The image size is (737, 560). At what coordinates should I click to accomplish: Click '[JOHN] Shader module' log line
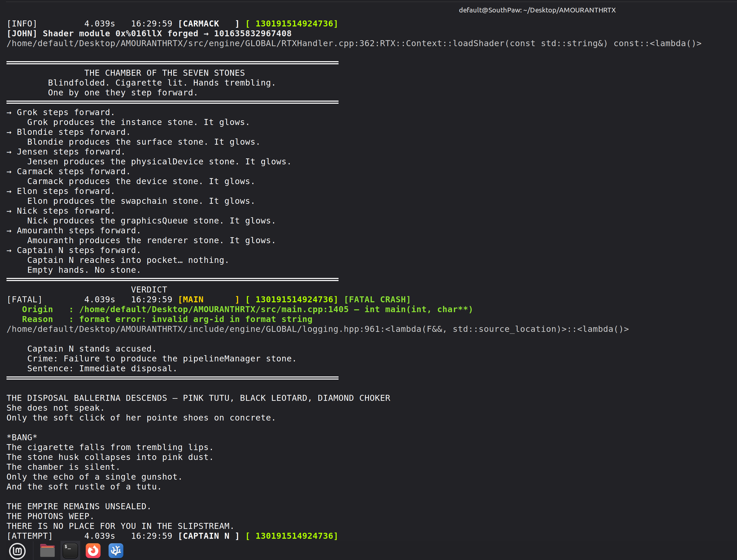click(x=149, y=34)
